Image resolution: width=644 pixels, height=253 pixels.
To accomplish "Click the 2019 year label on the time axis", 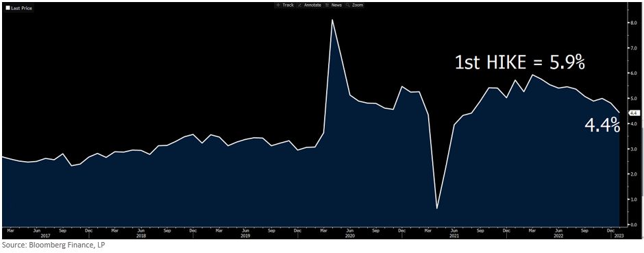I will [245, 236].
